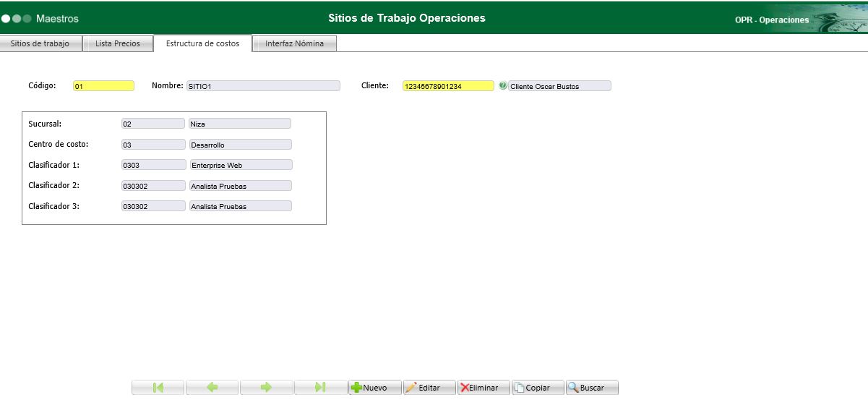Click the Nuevo button
This screenshot has height=413, width=868.
375,388
